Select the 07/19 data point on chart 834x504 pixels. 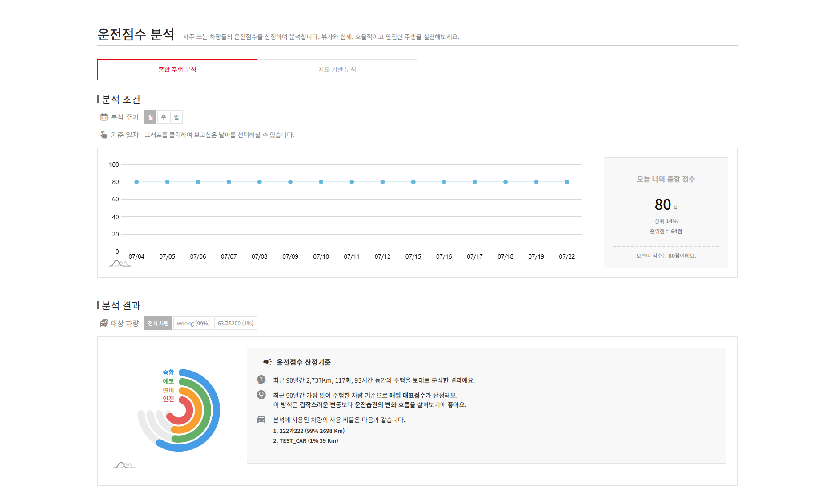[536, 182]
